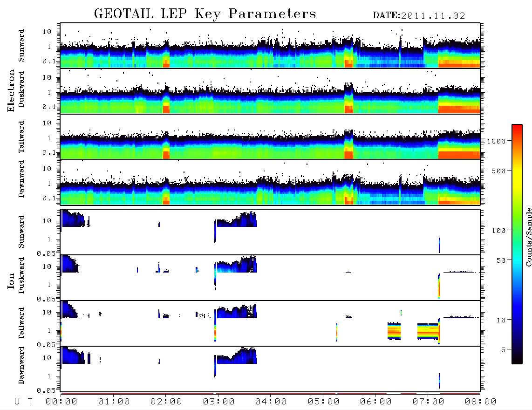
Task: Click the '01:00' time tick label
Action: (x=114, y=402)
